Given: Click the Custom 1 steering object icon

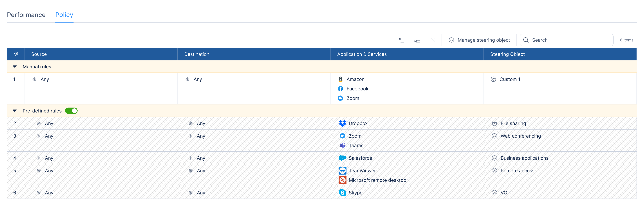Looking at the screenshot, I should click(x=493, y=79).
